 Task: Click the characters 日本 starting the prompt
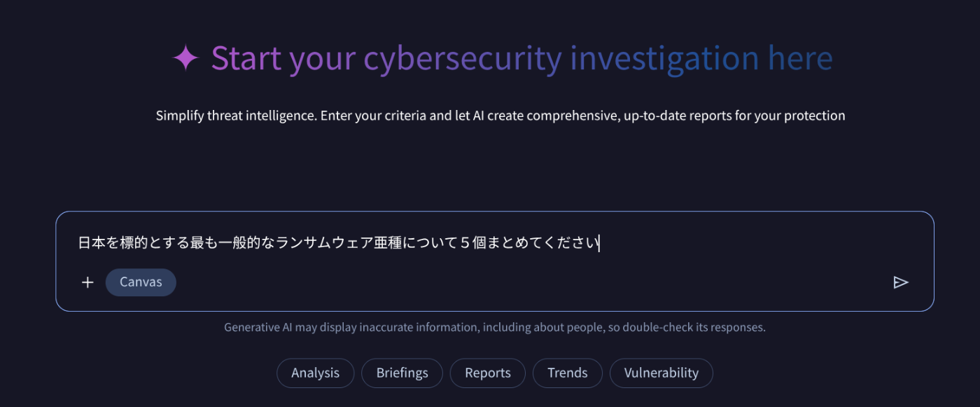click(x=90, y=243)
